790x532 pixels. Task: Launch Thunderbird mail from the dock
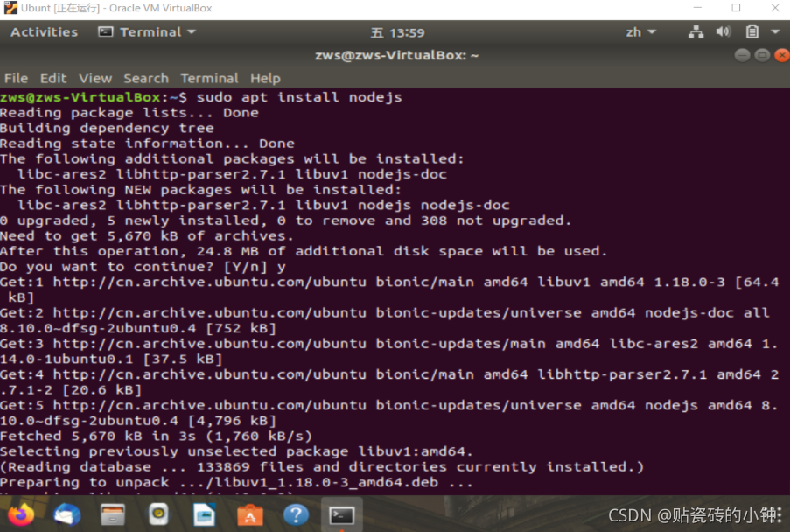point(67,514)
